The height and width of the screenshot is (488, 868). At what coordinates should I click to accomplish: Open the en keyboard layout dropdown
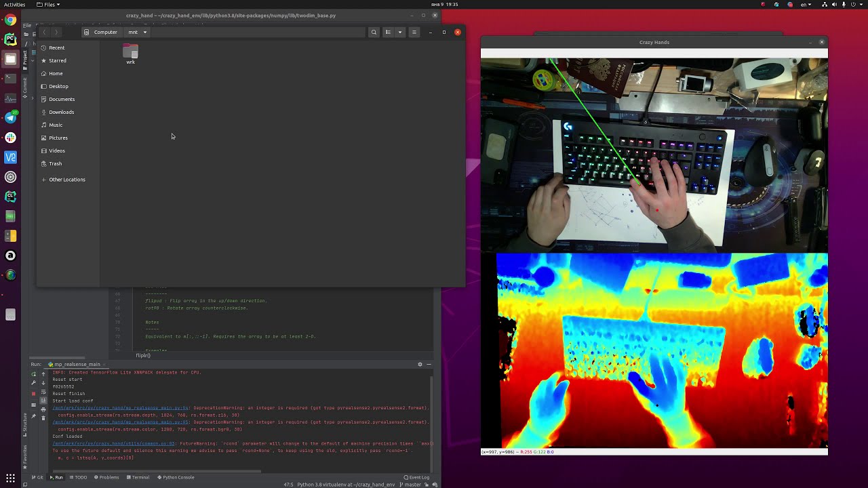point(806,4)
